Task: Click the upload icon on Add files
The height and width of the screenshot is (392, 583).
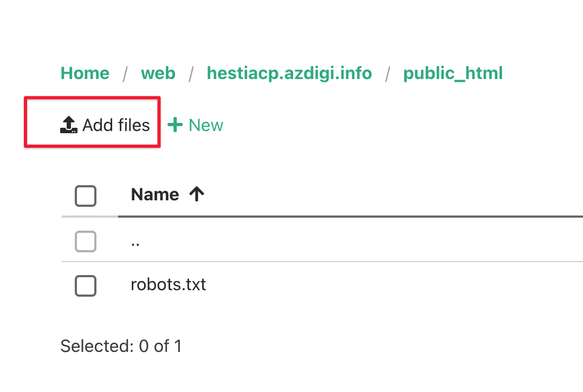Action: click(x=67, y=125)
